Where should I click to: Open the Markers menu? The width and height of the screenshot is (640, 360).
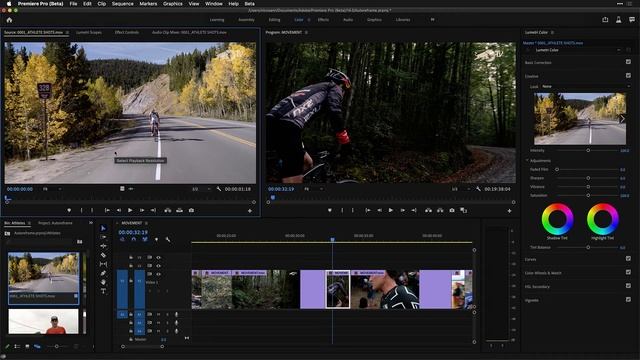click(148, 4)
